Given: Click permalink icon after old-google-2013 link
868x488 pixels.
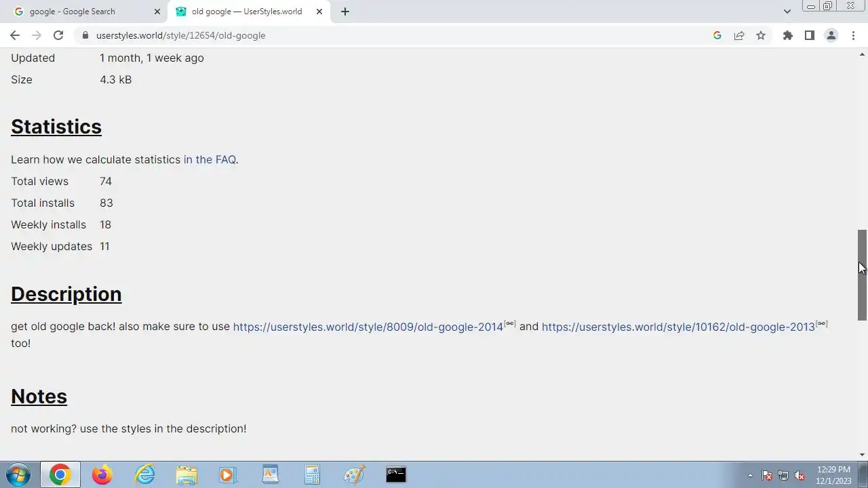Looking at the screenshot, I should (x=822, y=323).
